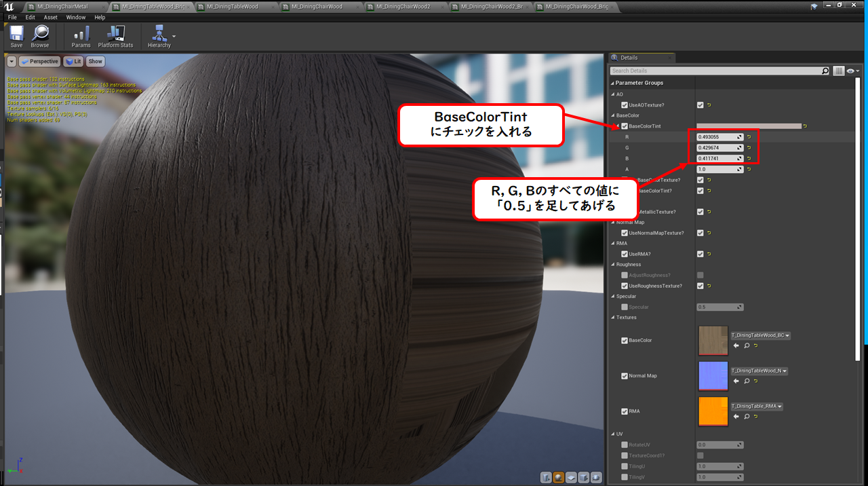
Task: Open the Help menu
Action: point(100,17)
